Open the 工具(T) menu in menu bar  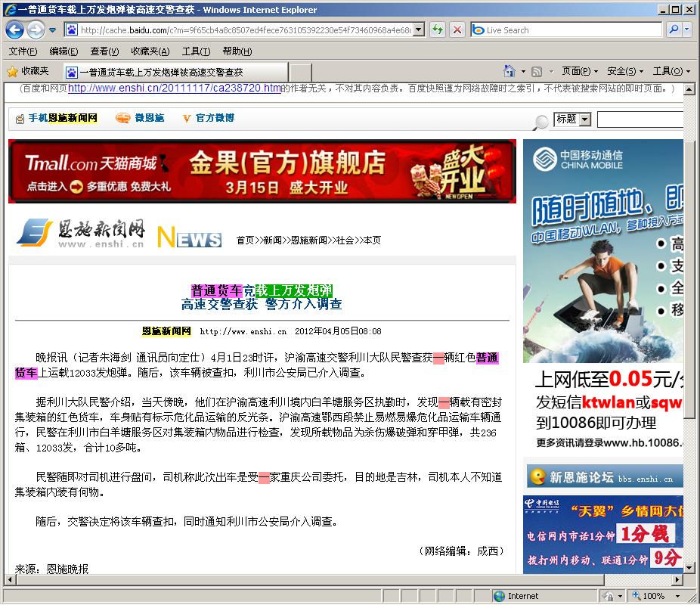coord(196,51)
